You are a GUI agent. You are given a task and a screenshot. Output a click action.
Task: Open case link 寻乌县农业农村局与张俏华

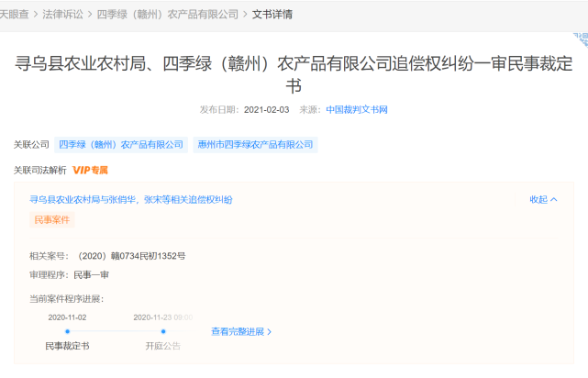pos(131,199)
